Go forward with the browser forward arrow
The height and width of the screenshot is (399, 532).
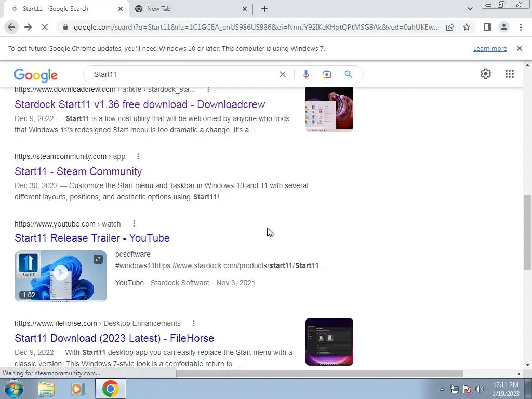point(28,27)
